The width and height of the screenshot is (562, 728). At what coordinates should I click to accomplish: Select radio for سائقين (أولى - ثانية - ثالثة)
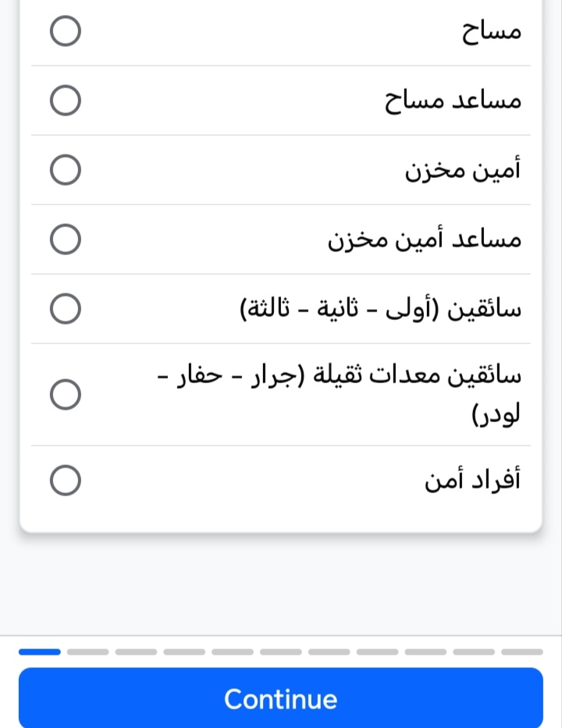[x=66, y=309]
